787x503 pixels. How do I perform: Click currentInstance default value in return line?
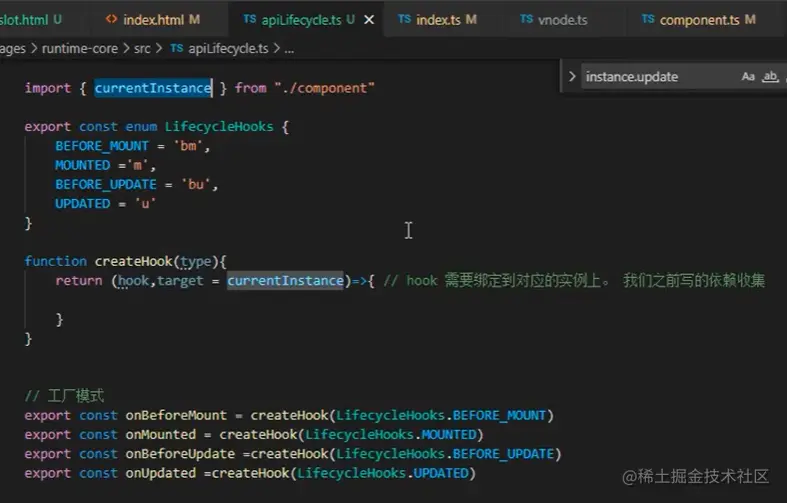click(x=285, y=281)
